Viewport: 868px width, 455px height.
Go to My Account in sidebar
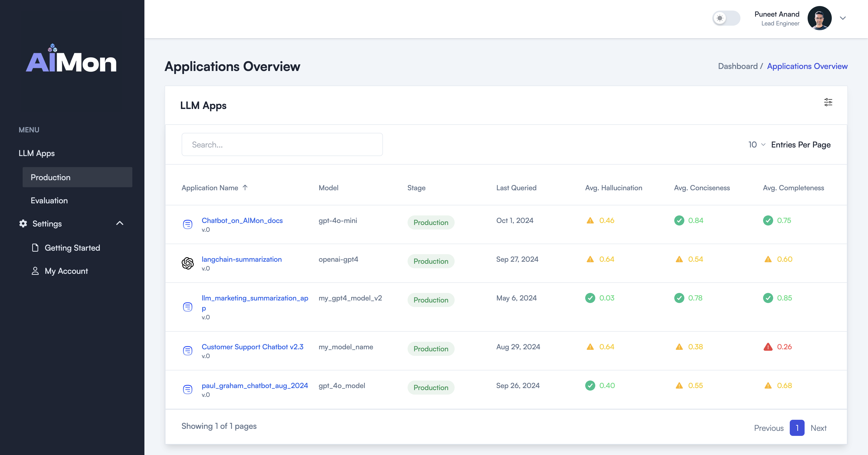tap(66, 271)
